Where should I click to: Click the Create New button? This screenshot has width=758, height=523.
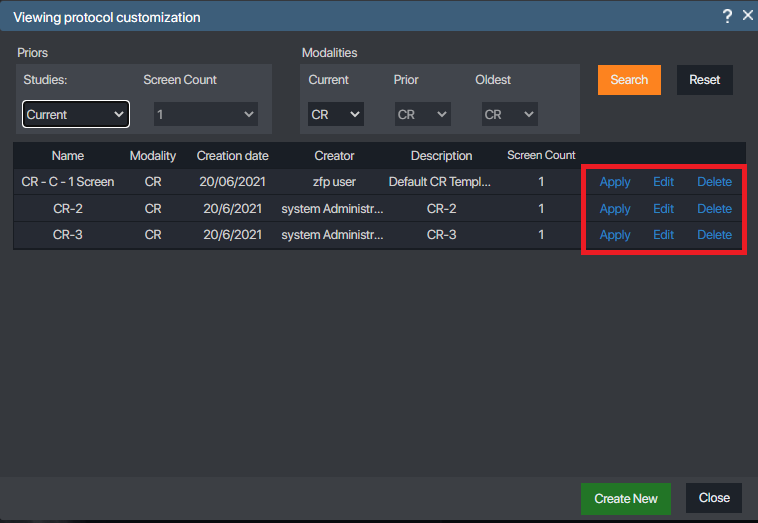pyautogui.click(x=625, y=498)
